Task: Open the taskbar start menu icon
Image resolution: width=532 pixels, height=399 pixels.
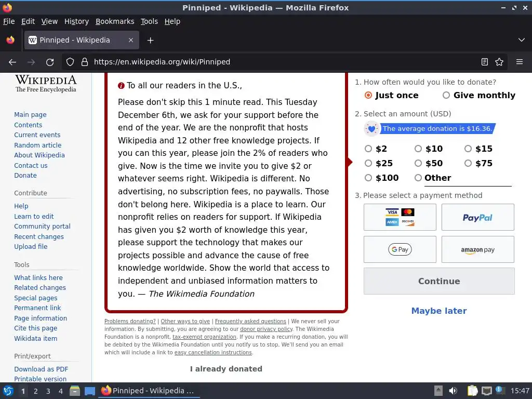Action: [8, 391]
